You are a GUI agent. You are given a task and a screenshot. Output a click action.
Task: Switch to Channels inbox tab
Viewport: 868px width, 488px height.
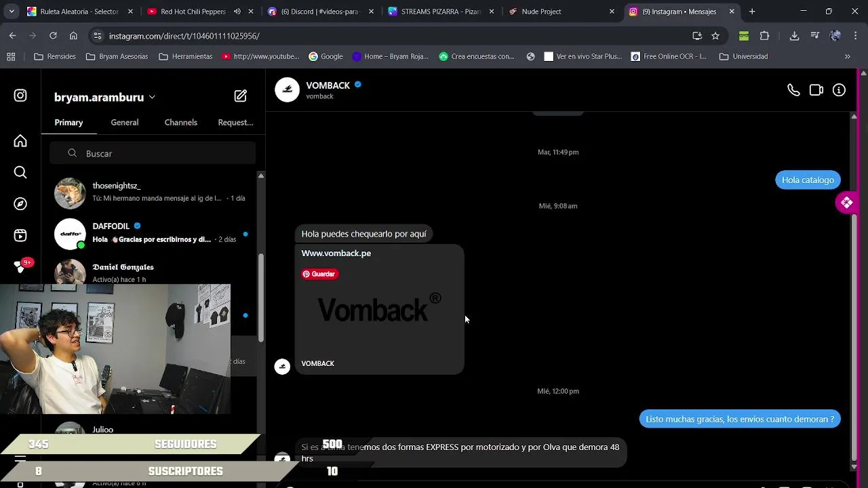point(181,123)
